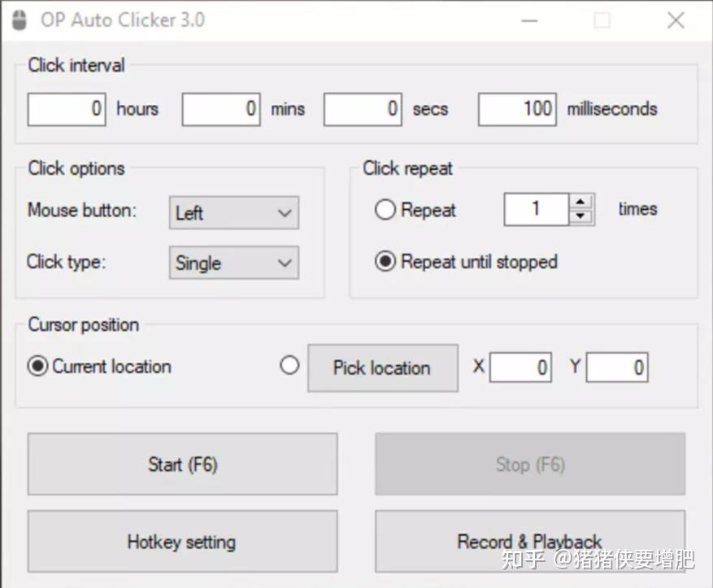Enable Repeat until stopped option
Screen dimensions: 713x588
pyautogui.click(x=385, y=262)
